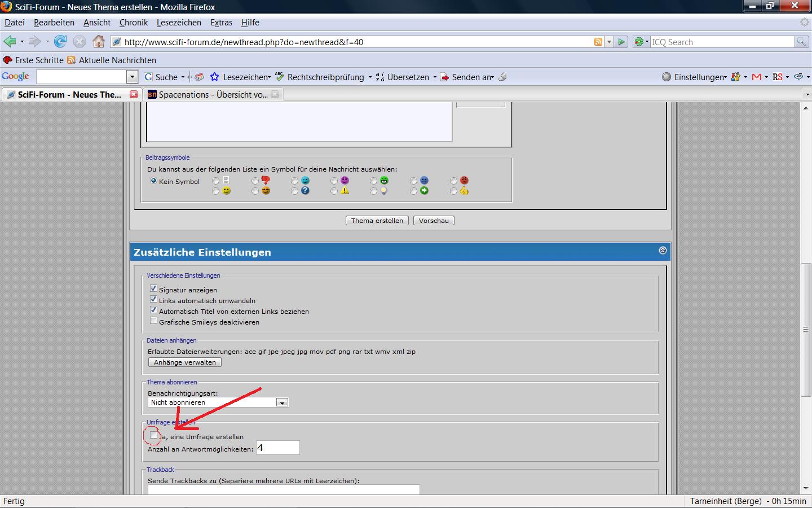The height and width of the screenshot is (508, 812).
Task: Check 'Grafische Smileys deaktivieren'
Action: click(x=153, y=321)
